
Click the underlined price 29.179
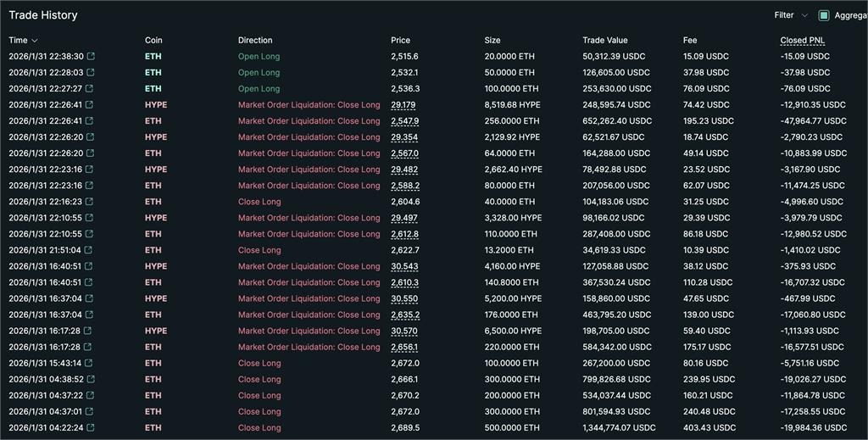[x=403, y=105]
